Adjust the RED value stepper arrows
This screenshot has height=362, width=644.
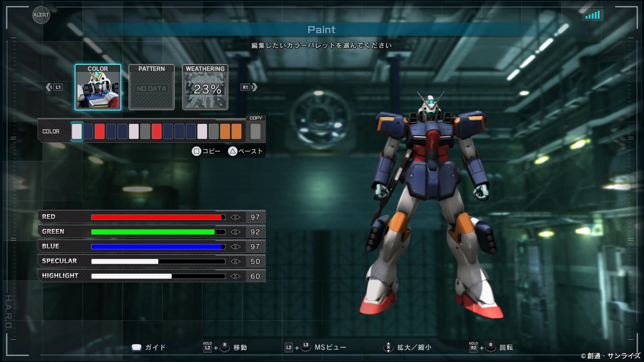235,217
